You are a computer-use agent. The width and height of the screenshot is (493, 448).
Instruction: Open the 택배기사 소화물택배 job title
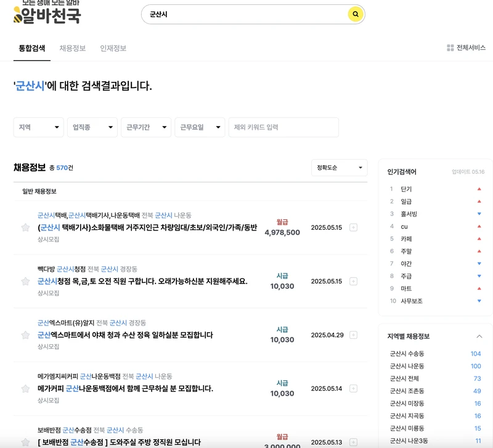(147, 227)
